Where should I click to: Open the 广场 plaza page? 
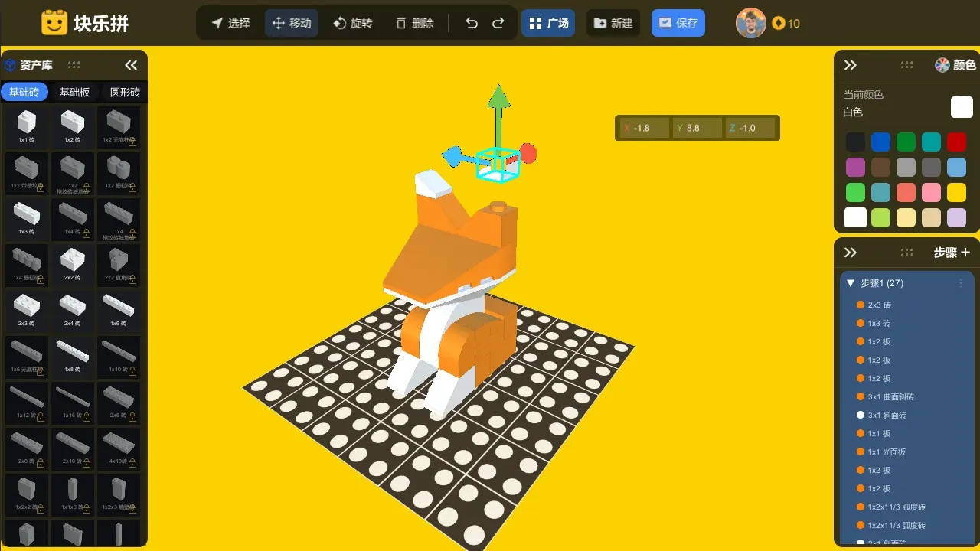[x=548, y=23]
